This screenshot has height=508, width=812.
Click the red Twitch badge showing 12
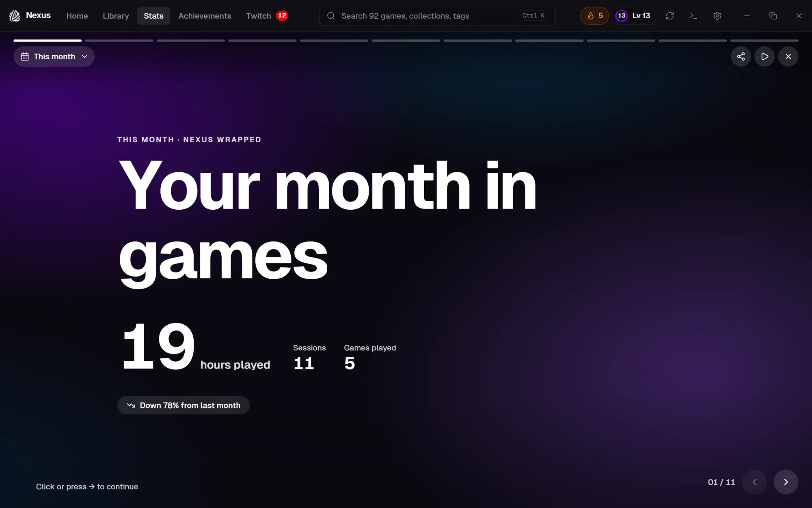pyautogui.click(x=282, y=15)
